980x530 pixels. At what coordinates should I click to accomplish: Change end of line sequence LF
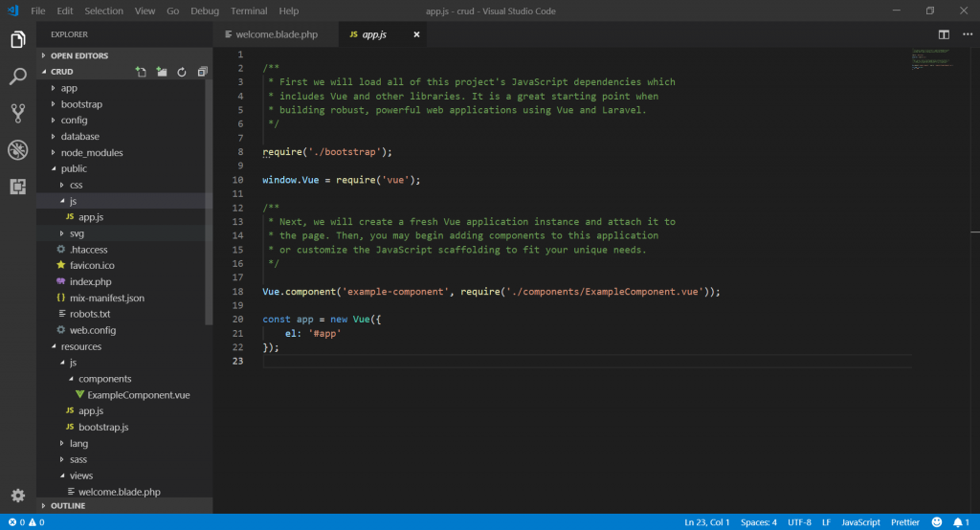click(x=826, y=522)
